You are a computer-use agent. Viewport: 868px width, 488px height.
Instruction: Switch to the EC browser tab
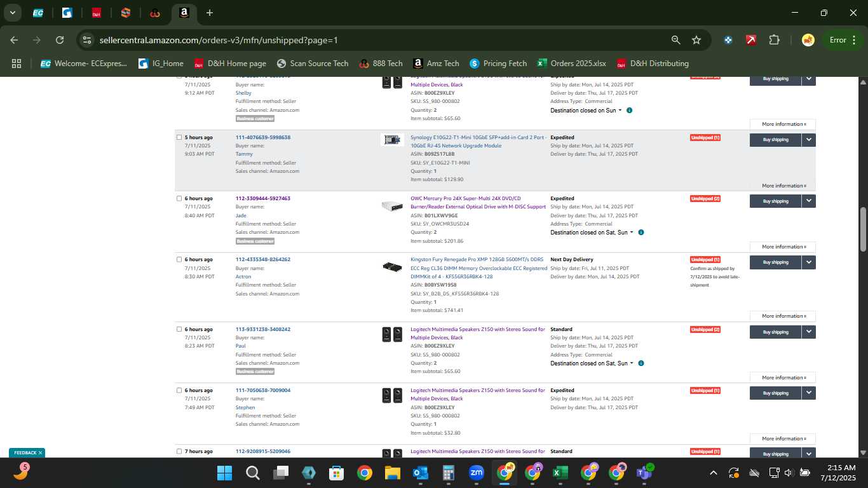click(x=38, y=13)
